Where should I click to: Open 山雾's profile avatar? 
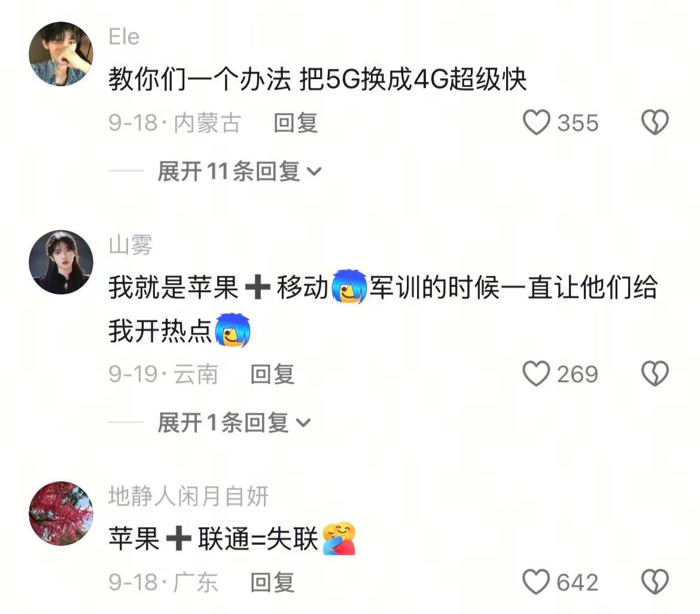pos(61,262)
